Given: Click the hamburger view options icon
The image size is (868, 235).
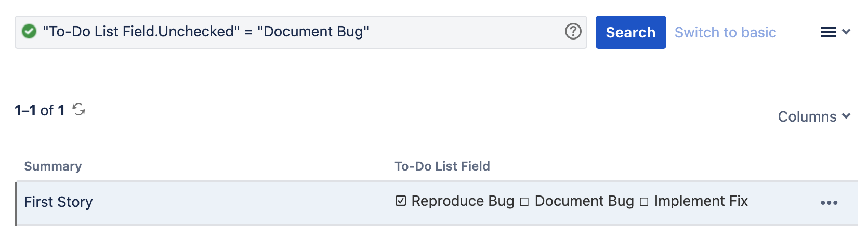Looking at the screenshot, I should (828, 32).
